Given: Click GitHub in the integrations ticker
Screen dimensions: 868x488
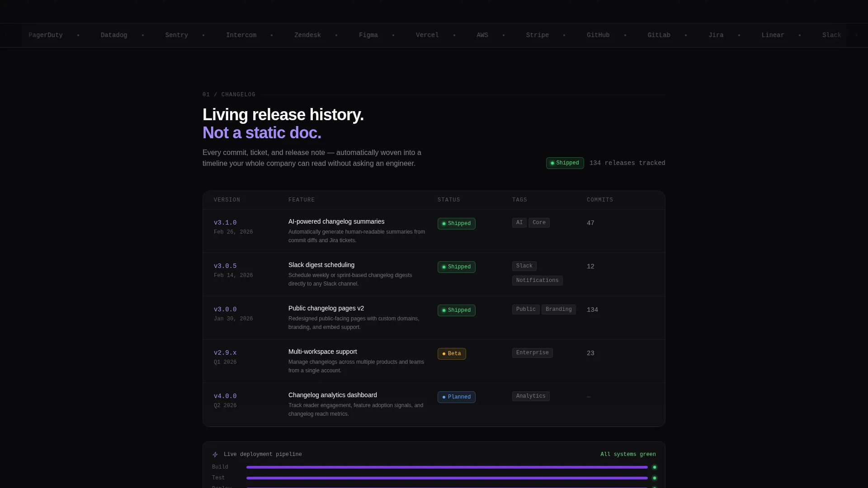Looking at the screenshot, I should 598,35.
